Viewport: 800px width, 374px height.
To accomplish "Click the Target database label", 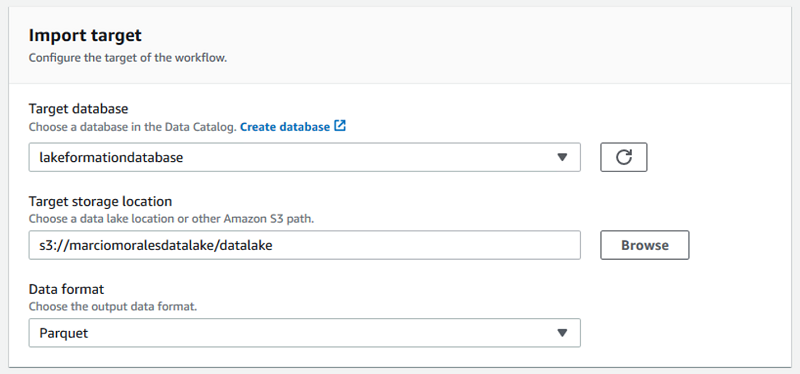I will coord(79,109).
